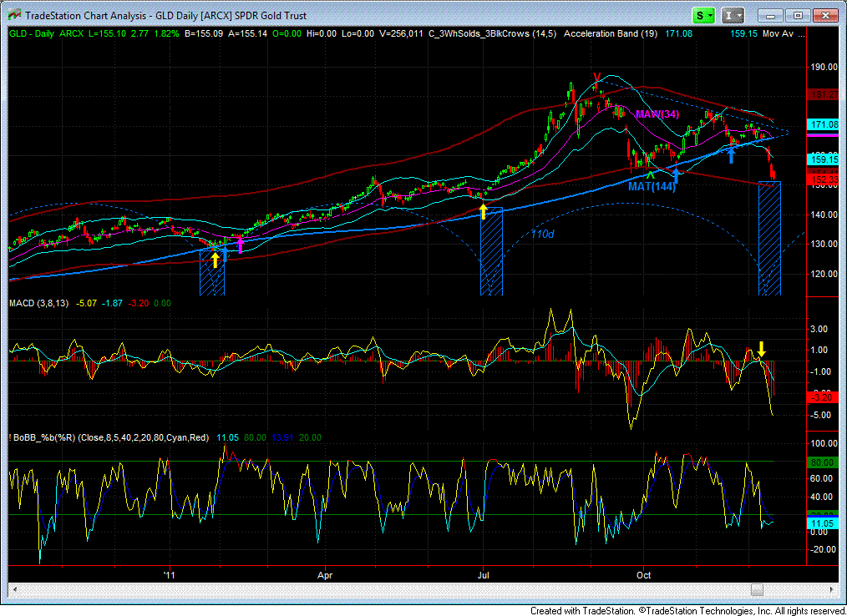Click the "1.82%" percent change value
Screen dimensions: 847x616
166,33
